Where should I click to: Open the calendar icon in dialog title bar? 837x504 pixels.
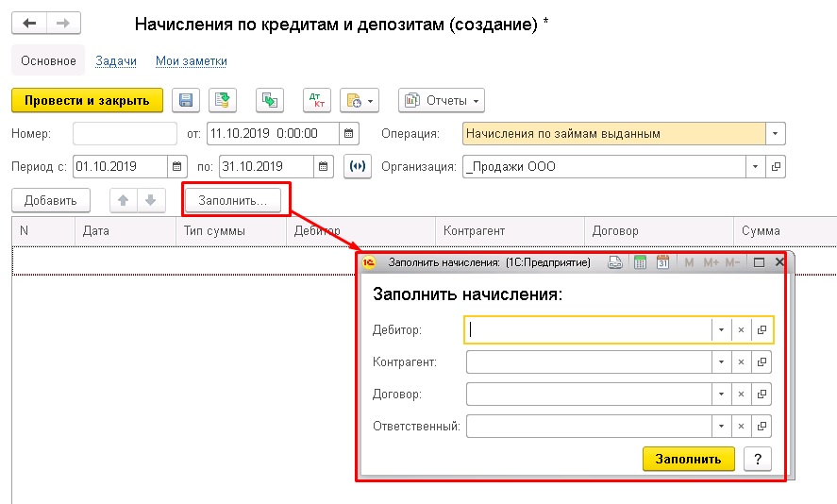[662, 262]
